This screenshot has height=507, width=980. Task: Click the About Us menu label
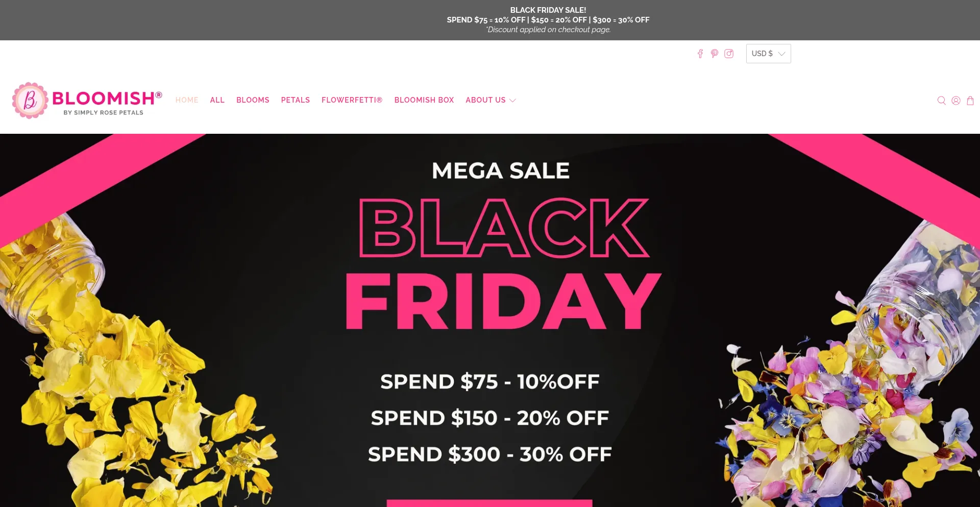(485, 100)
